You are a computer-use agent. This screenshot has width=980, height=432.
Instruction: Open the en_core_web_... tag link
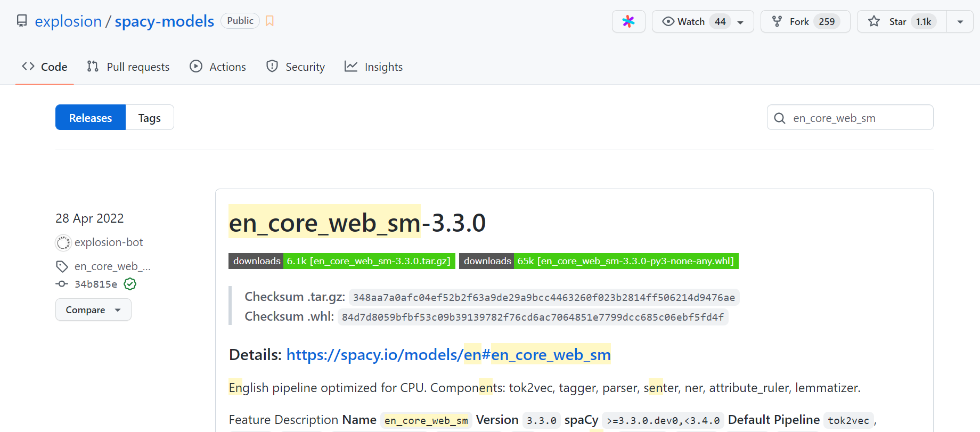[x=112, y=266]
